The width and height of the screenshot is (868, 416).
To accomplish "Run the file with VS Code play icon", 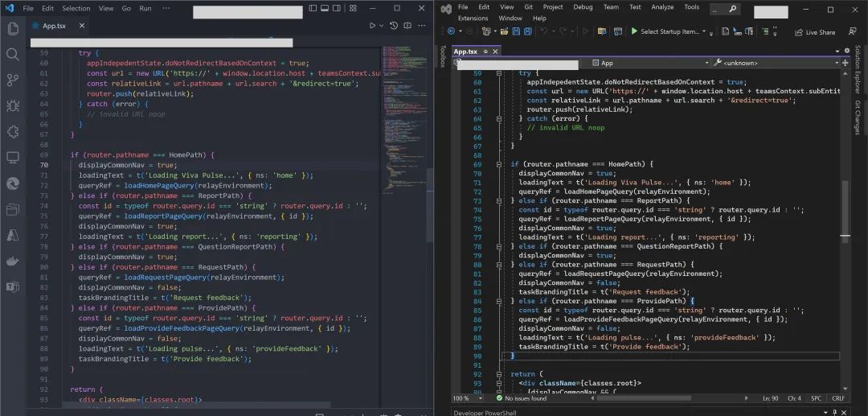I will tap(373, 26).
